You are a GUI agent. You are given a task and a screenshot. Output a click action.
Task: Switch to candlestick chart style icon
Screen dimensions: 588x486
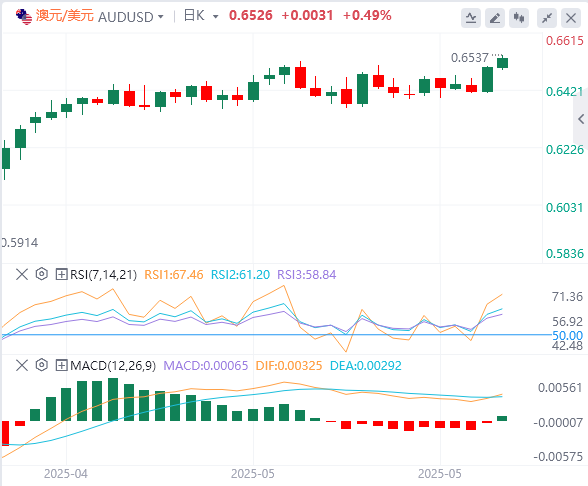519,18
